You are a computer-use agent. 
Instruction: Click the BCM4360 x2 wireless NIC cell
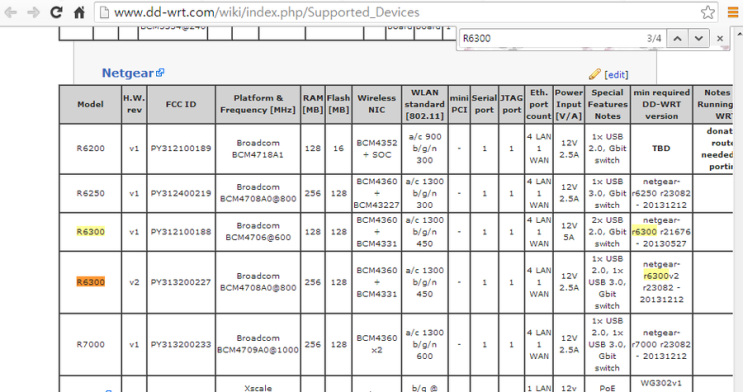(377, 345)
